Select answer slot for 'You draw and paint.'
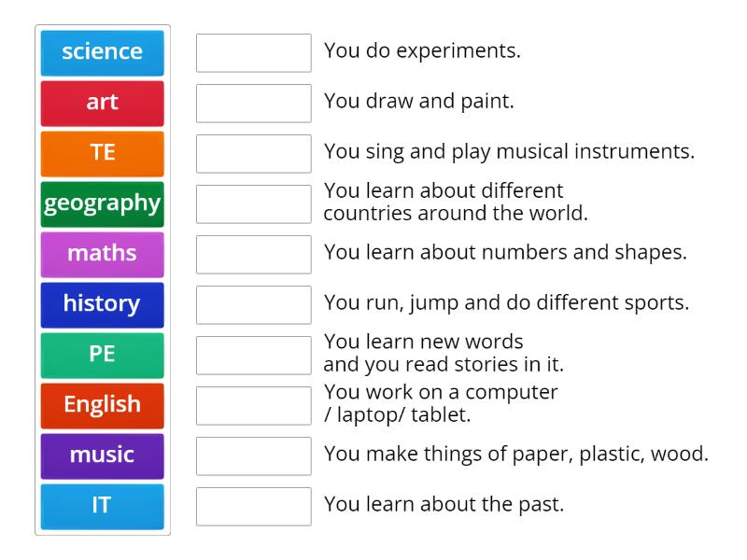This screenshot has height=560, width=747. [253, 104]
